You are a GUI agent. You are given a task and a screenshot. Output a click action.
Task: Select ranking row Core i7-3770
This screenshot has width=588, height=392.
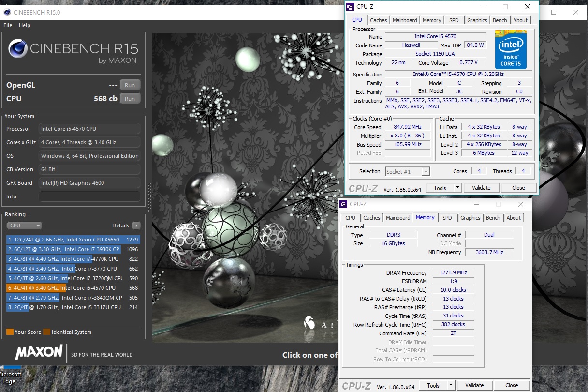click(73, 269)
